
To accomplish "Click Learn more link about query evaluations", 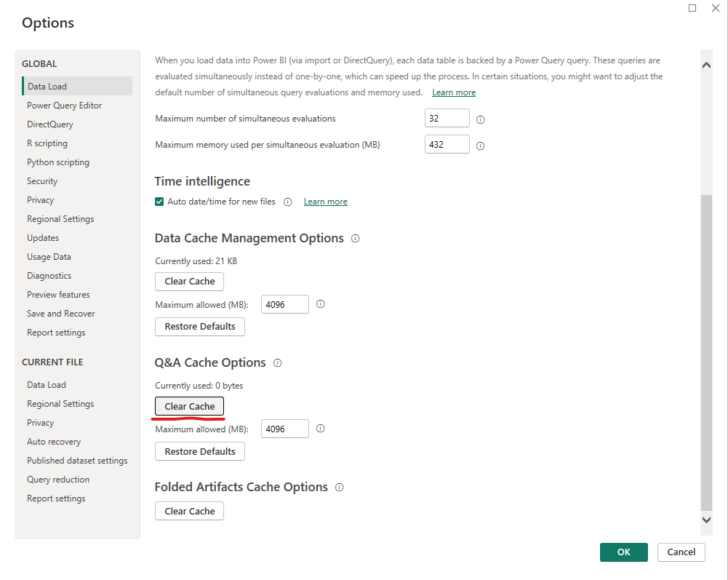I will click(x=454, y=92).
